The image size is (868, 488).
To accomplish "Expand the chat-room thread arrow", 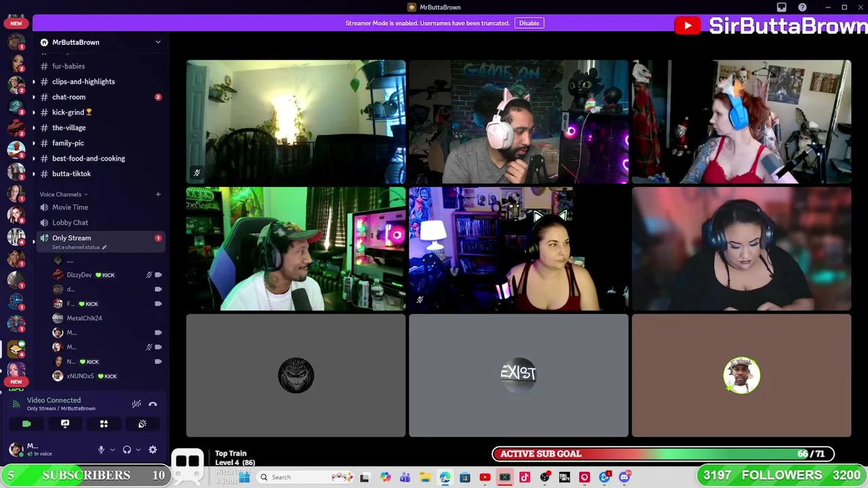I will 34,97.
